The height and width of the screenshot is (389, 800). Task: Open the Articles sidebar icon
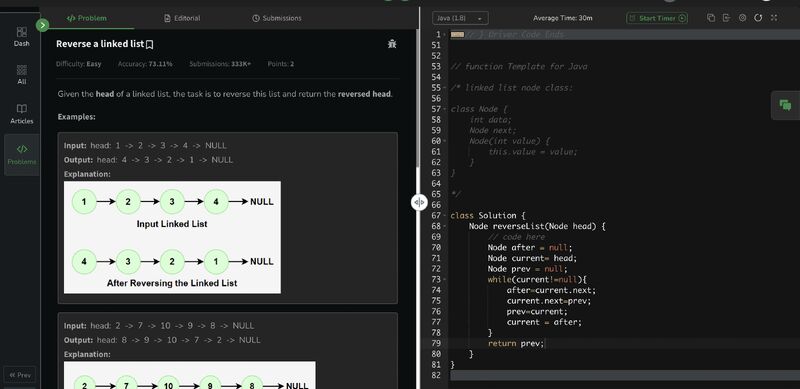(x=21, y=114)
